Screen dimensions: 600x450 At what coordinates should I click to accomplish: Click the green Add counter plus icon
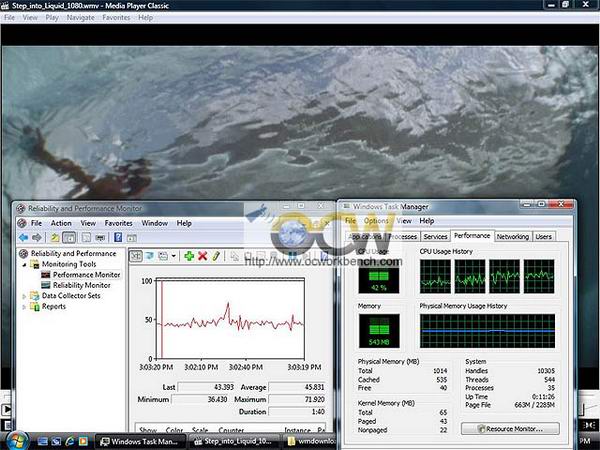189,256
